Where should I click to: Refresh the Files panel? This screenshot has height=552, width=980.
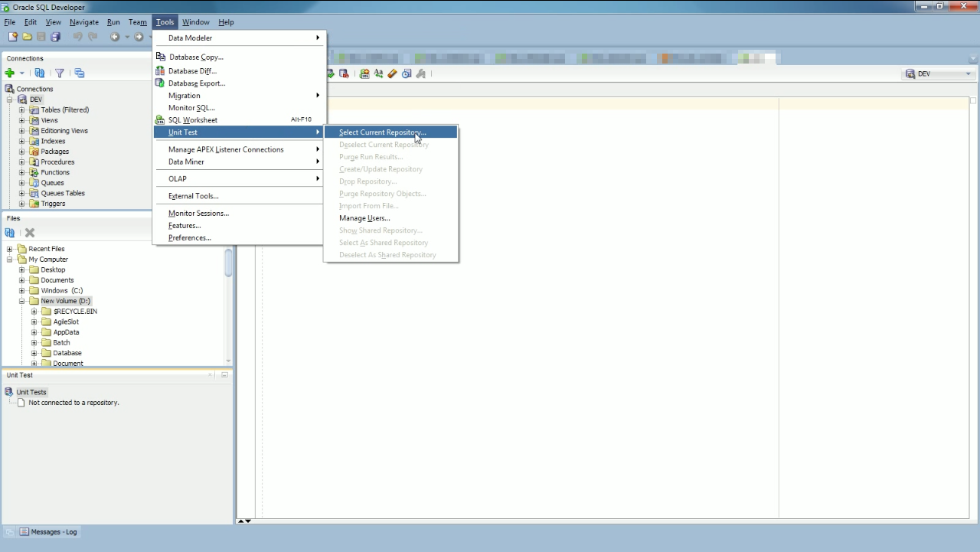coord(10,233)
